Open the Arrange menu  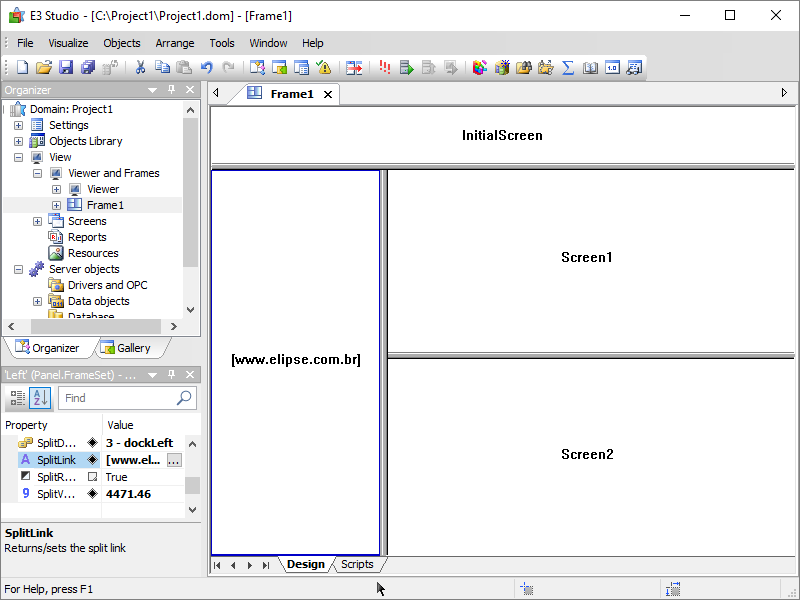pos(175,43)
